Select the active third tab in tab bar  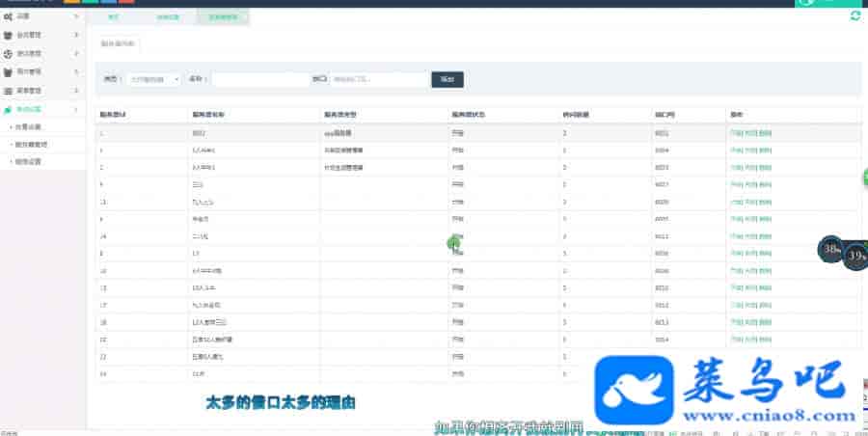(223, 17)
